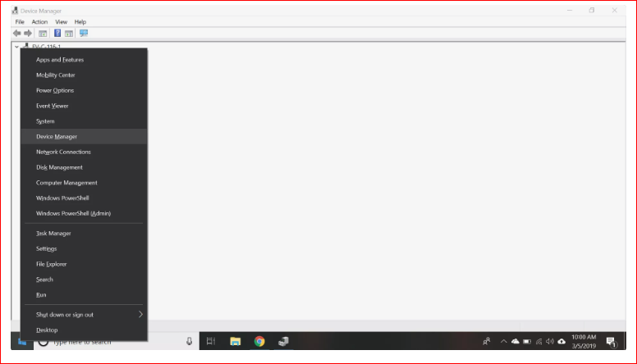Click the cloud upload tray icon
637x364 pixels.
(x=561, y=341)
